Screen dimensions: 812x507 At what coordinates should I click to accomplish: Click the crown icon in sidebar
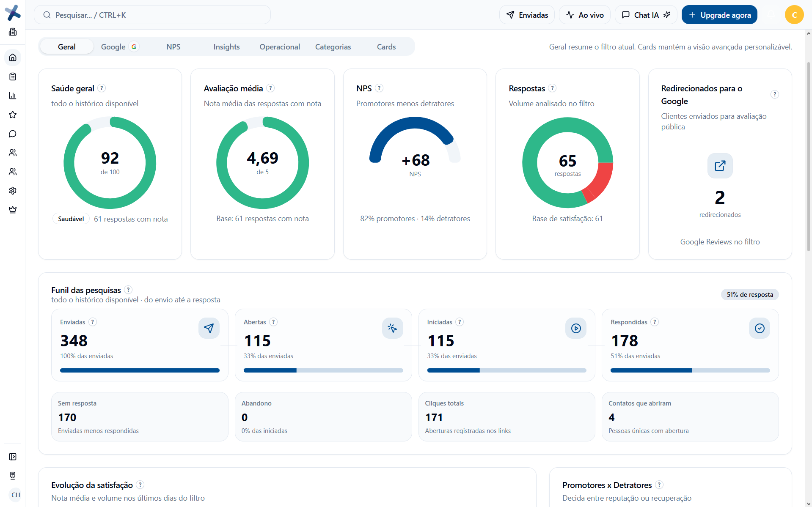coord(13,210)
